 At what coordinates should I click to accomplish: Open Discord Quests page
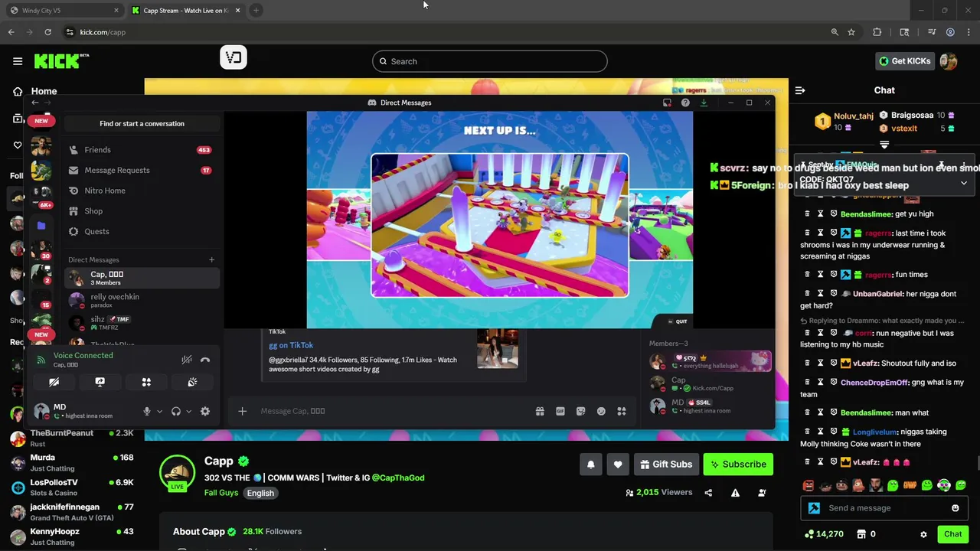(x=142, y=231)
